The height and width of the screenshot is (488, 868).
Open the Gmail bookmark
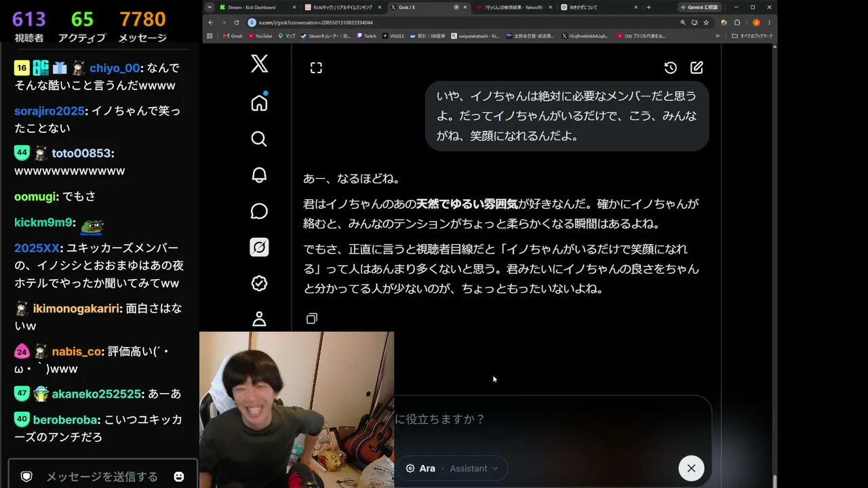coord(233,36)
